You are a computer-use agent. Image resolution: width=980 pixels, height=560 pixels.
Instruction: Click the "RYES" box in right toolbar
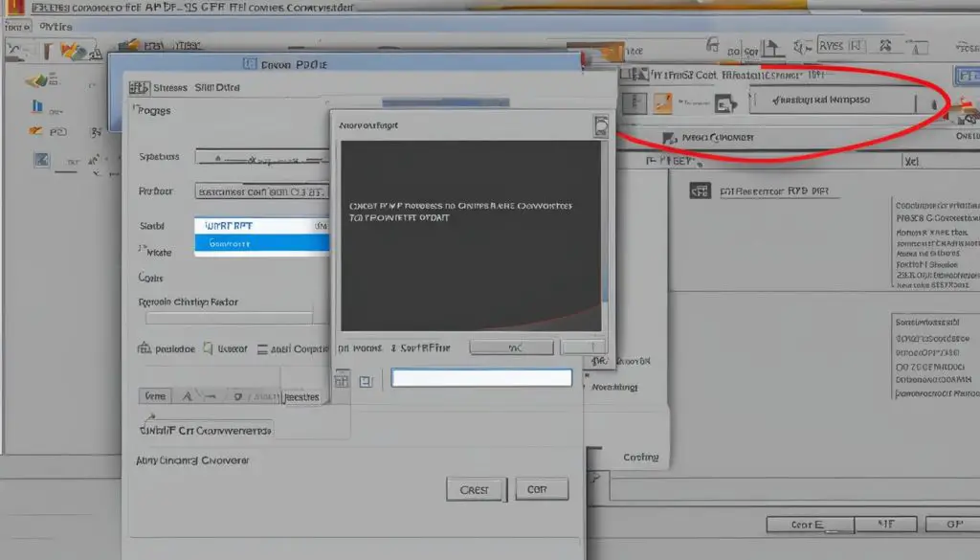coord(841,46)
